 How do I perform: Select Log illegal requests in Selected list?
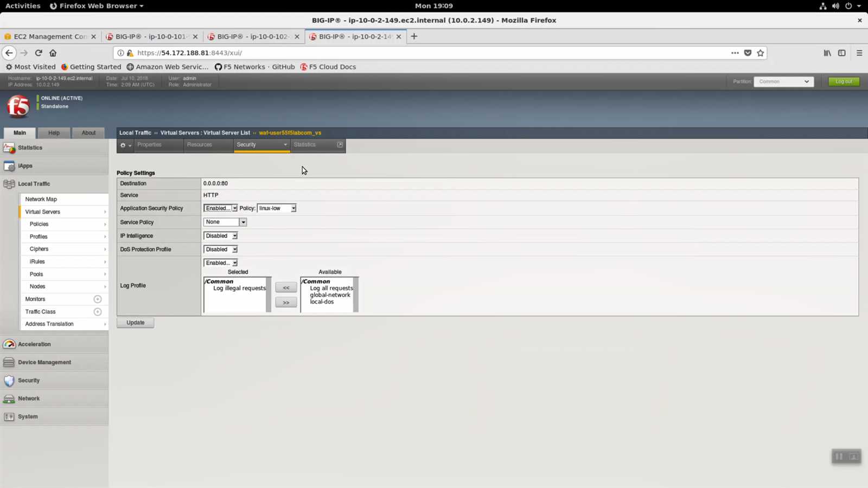tap(239, 288)
